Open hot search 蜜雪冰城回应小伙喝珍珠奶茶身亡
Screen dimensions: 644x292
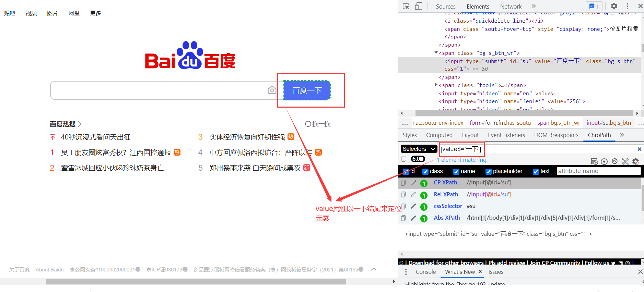113,168
